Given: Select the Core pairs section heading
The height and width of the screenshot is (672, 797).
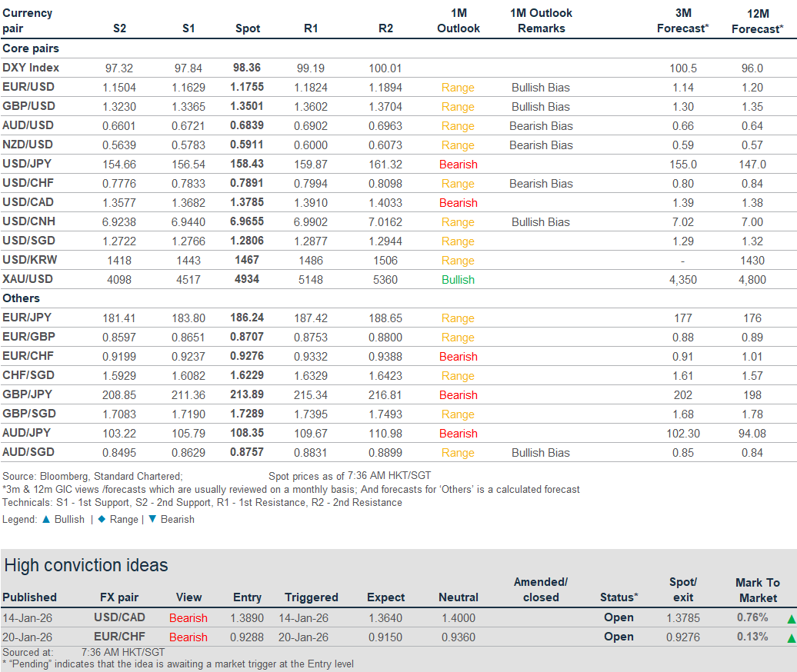Looking at the screenshot, I should (31, 48).
